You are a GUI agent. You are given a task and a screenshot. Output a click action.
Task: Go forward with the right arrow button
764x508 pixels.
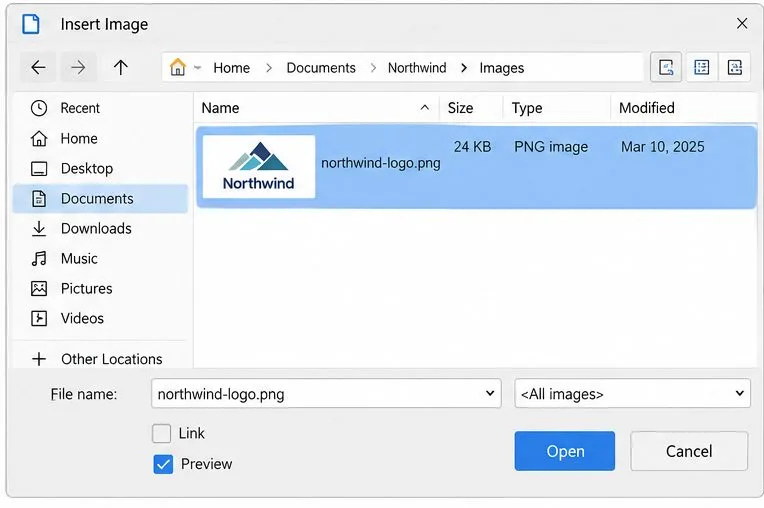coord(78,67)
